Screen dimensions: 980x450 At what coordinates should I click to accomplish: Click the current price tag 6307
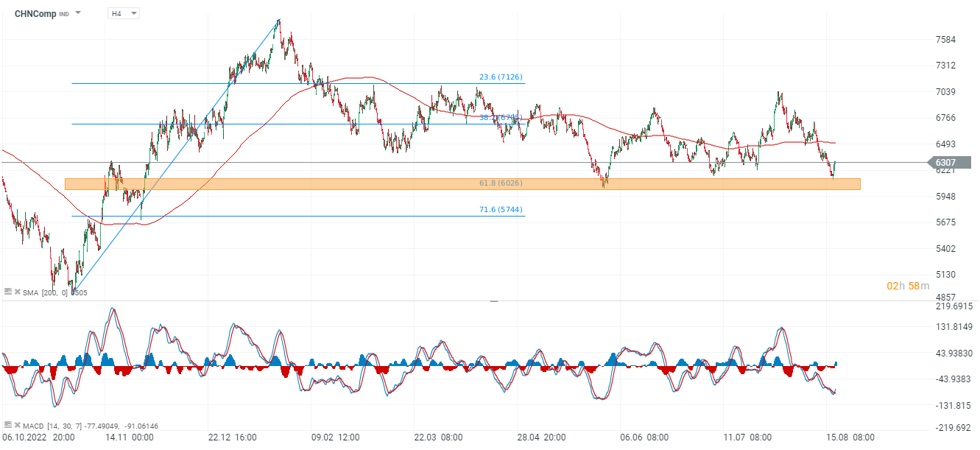coord(945,163)
